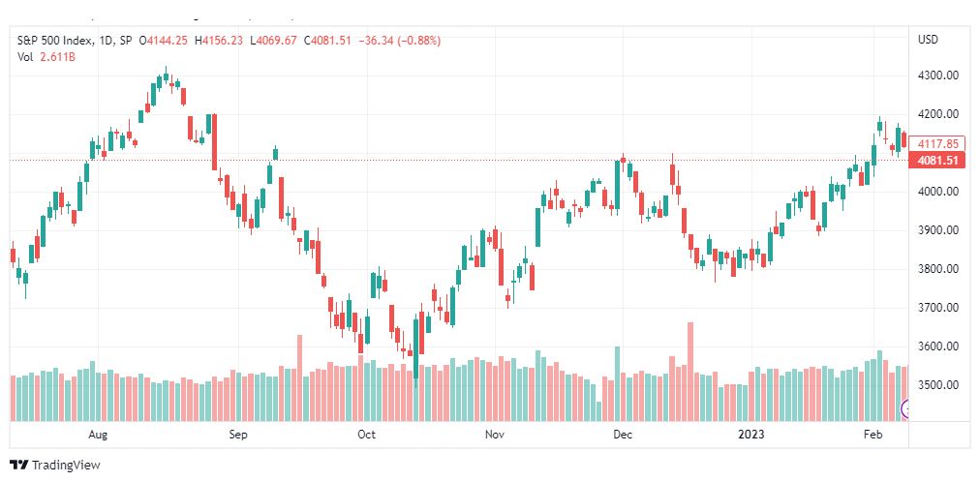Click the Aug label on time axis

[98, 435]
